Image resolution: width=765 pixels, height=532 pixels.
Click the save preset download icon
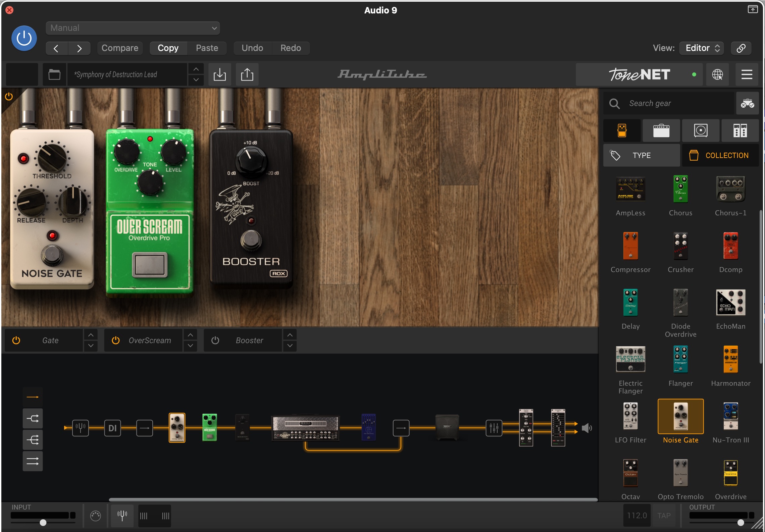point(220,74)
